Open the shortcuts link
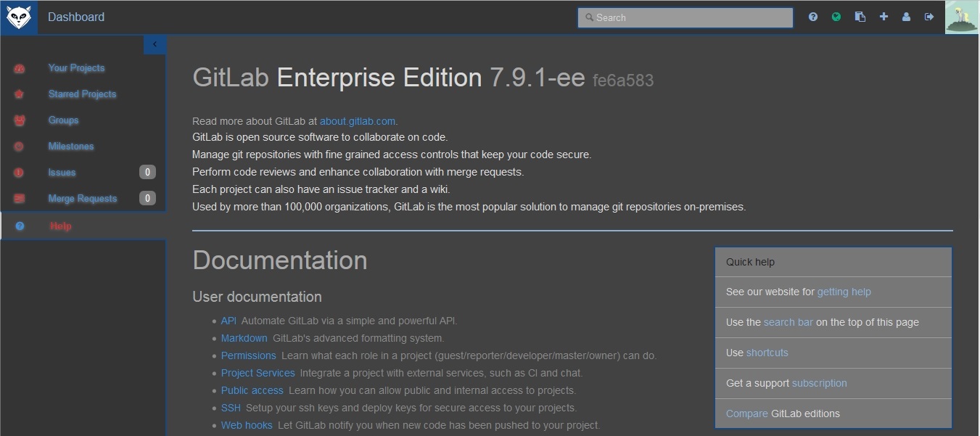Viewport: 980px width, 436px height. [767, 353]
